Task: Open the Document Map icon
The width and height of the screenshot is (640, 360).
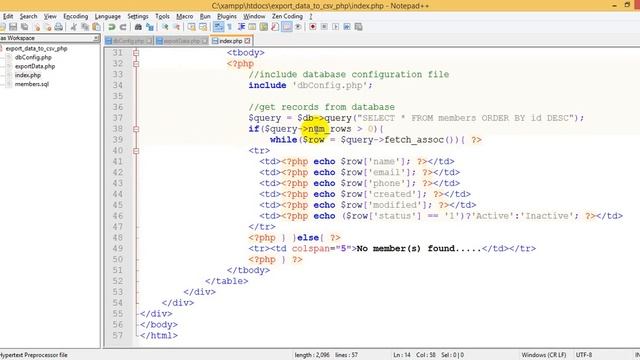Action: [x=264, y=27]
